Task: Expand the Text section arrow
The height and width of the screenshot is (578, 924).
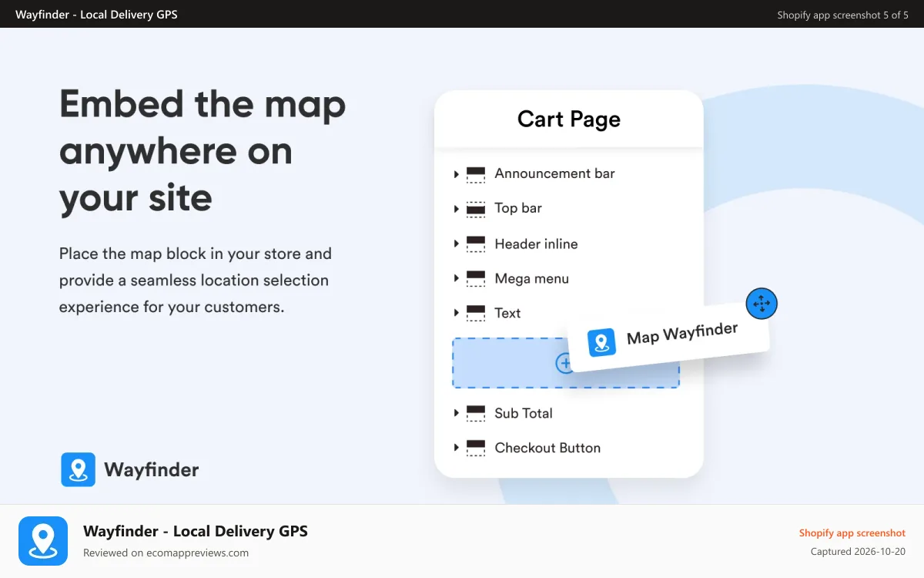Action: tap(457, 313)
